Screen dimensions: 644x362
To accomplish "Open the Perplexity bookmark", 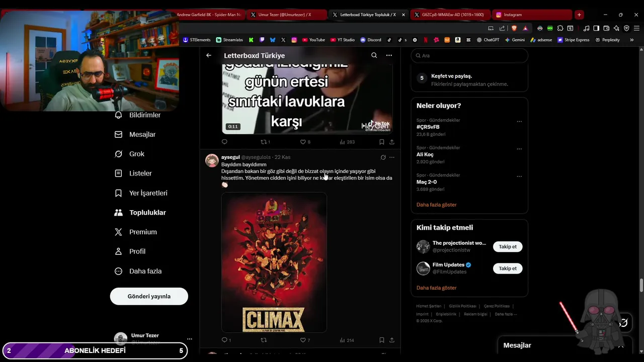I will coord(607,40).
